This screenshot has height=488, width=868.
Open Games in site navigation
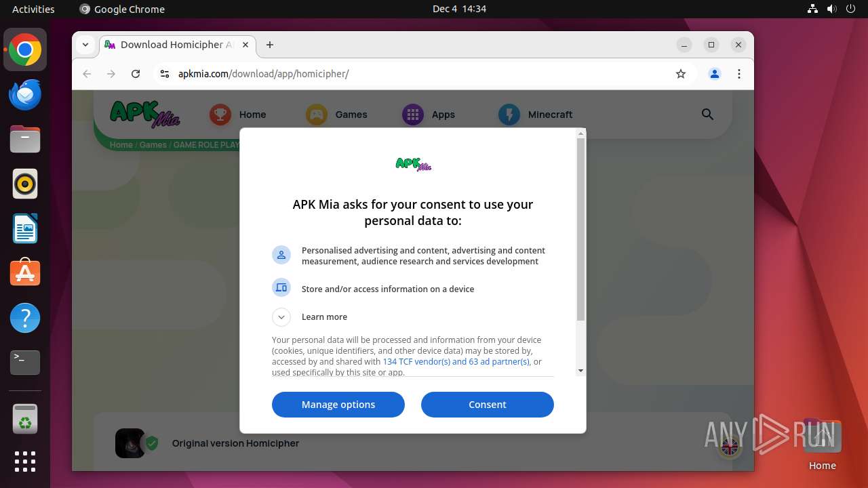(336, 115)
